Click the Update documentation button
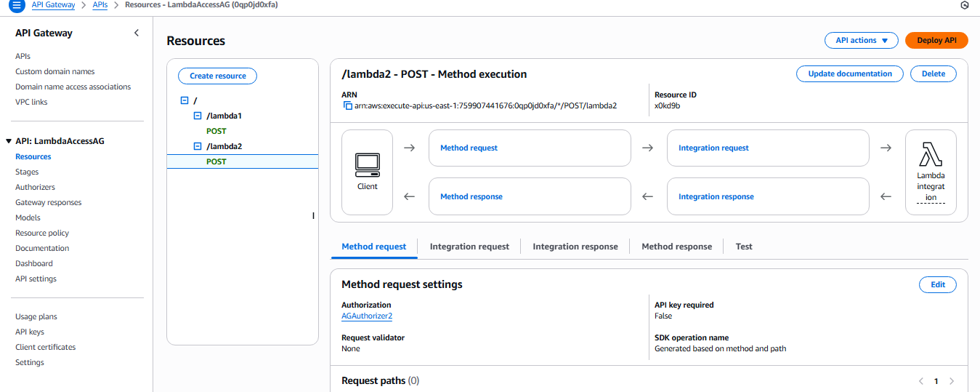 850,73
